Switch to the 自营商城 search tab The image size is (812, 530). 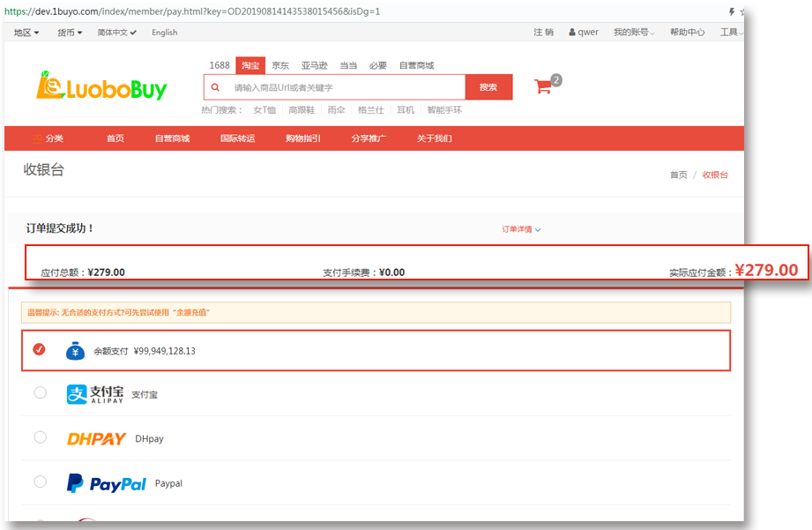tap(416, 65)
